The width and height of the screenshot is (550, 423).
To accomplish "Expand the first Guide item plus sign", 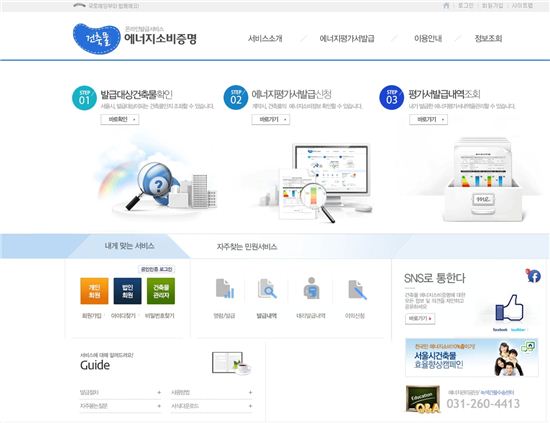I will [159, 392].
